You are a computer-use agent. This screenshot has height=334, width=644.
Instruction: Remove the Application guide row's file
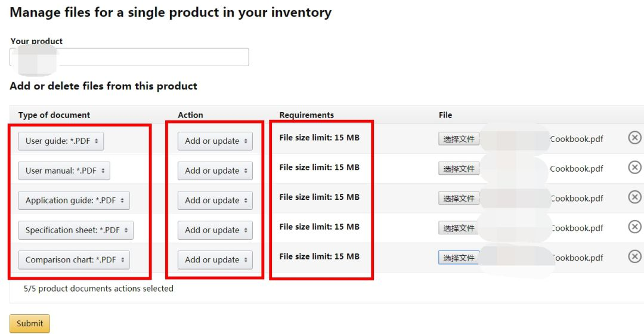(634, 197)
